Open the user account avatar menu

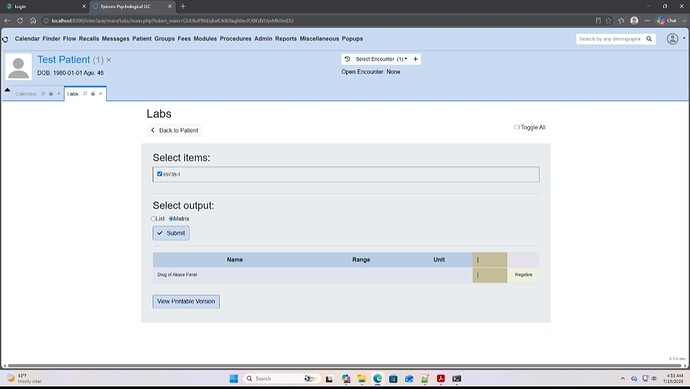[x=672, y=39]
